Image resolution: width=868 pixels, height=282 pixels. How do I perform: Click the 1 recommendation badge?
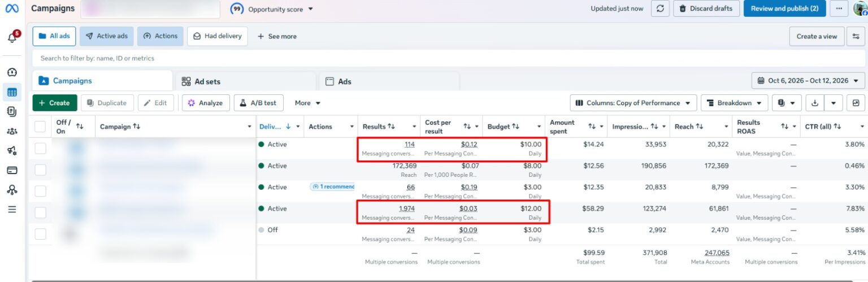click(333, 186)
